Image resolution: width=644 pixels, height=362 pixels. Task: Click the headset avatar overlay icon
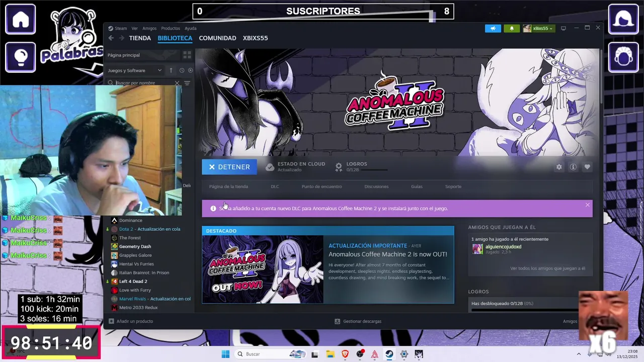tap(623, 57)
